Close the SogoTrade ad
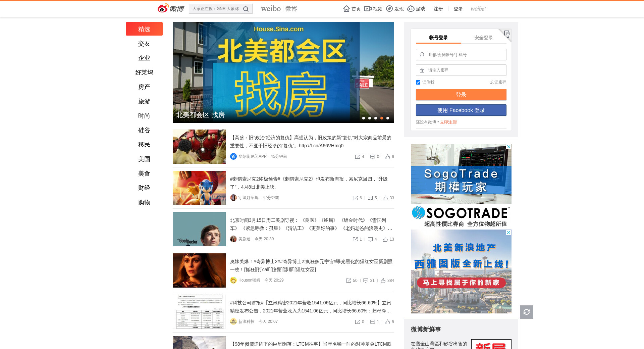The image size is (644, 349). click(x=508, y=147)
